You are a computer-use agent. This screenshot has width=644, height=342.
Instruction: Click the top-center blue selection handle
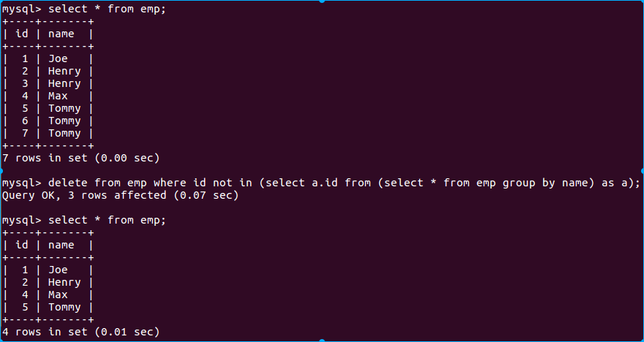[x=322, y=1]
